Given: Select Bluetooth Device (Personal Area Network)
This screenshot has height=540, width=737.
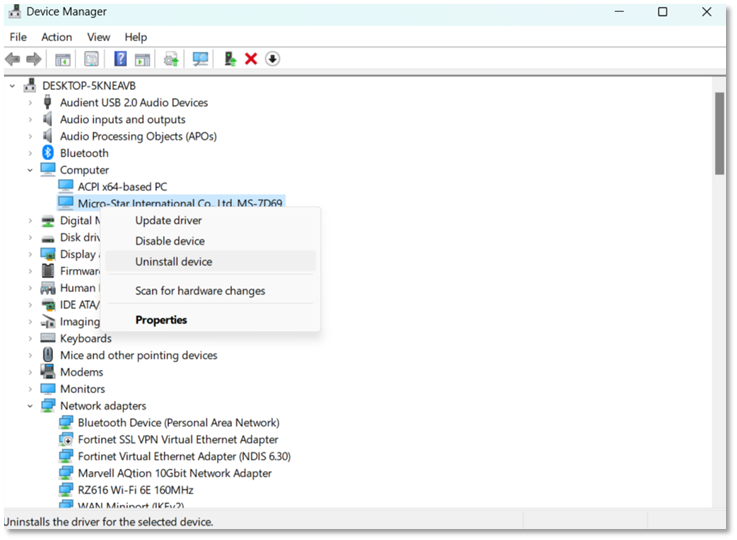Looking at the screenshot, I should click(179, 423).
